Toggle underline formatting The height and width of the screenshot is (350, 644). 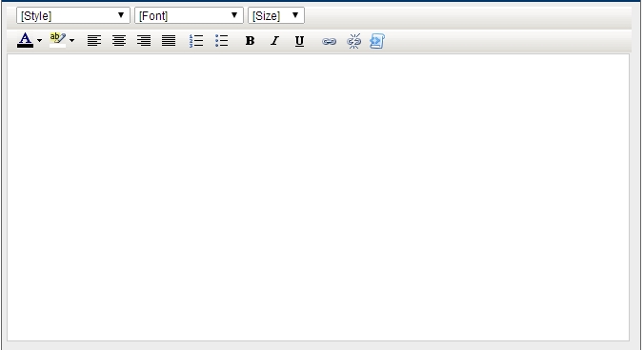coord(299,41)
